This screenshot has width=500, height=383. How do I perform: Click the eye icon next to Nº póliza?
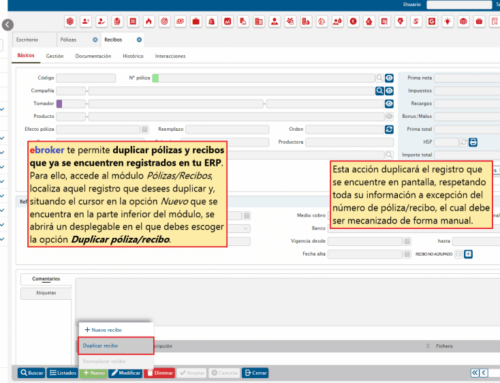click(x=389, y=78)
